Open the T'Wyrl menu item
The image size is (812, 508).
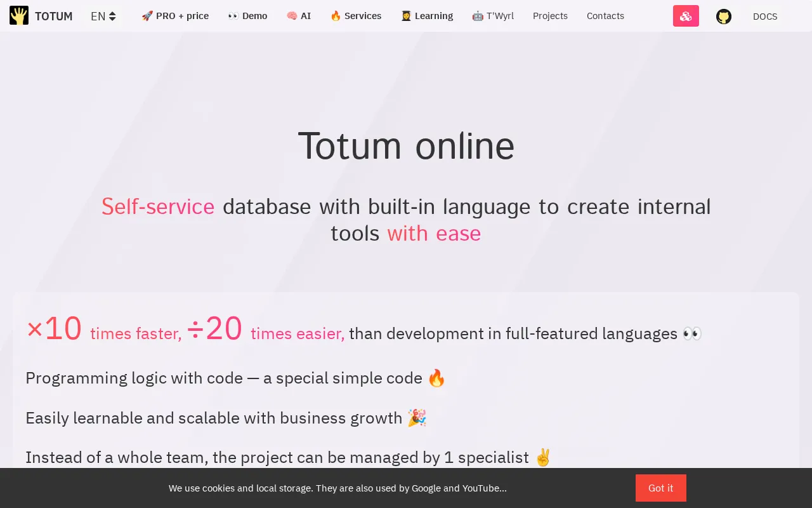pos(493,16)
